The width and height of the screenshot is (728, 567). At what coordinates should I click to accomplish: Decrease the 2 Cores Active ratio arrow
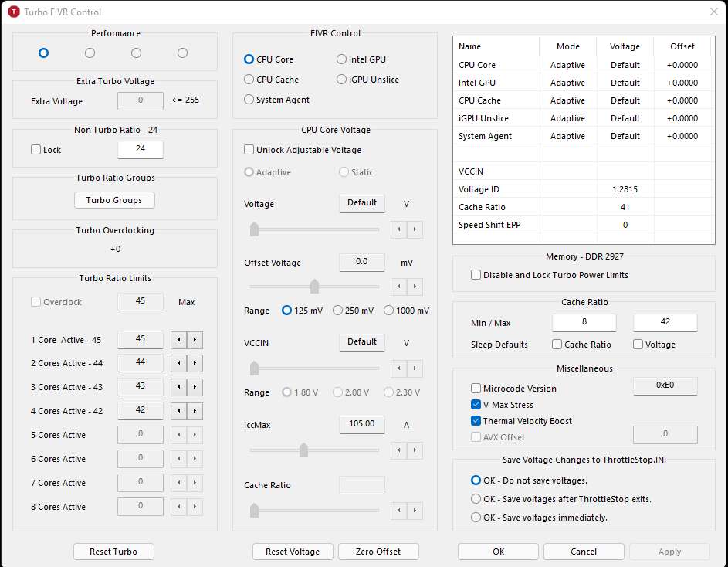pyautogui.click(x=178, y=363)
